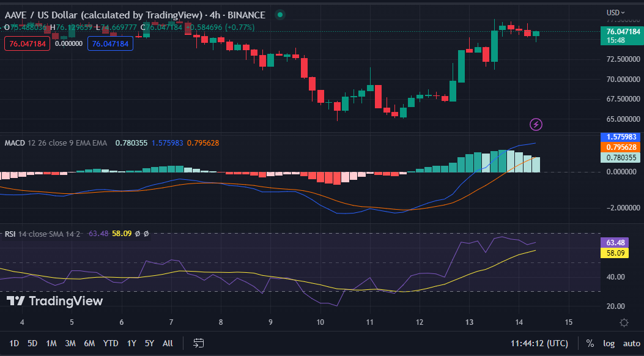The width and height of the screenshot is (644, 356).
Task: Click the MACD indicator legend label
Action: point(15,143)
